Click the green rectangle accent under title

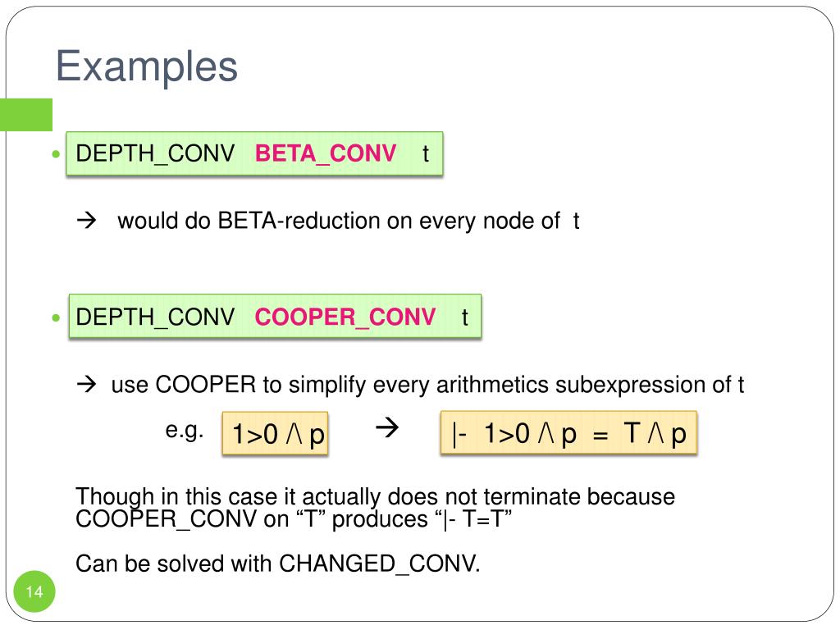[x=26, y=115]
